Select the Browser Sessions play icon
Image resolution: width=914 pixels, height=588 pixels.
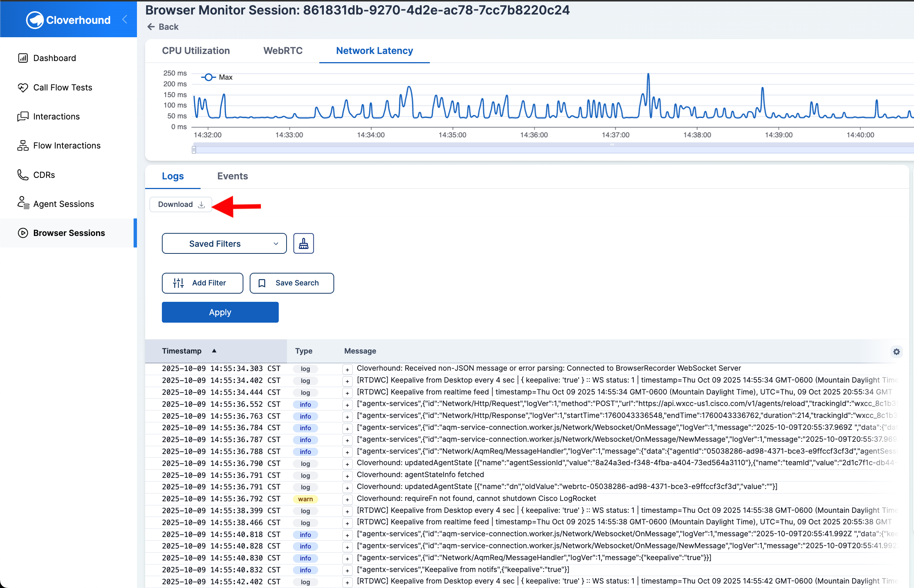(x=23, y=233)
